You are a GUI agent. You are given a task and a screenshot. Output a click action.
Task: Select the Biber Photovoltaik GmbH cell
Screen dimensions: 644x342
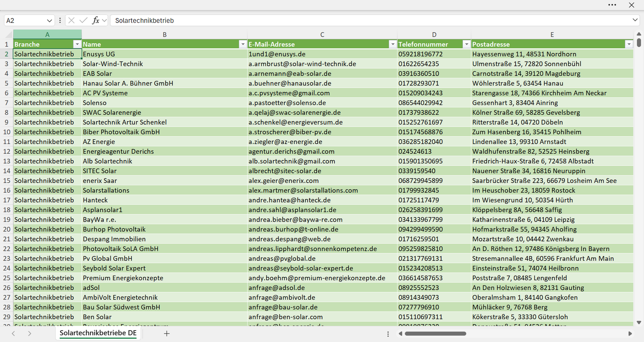coord(165,132)
